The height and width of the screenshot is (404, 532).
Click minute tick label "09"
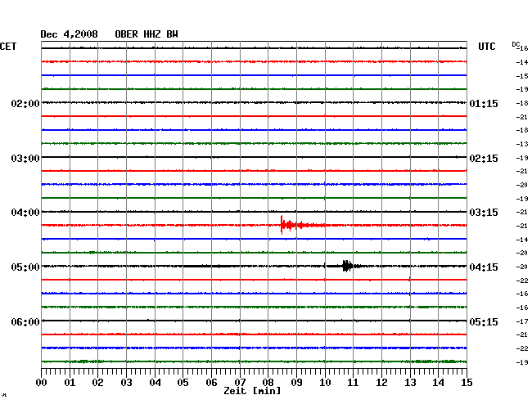click(296, 383)
